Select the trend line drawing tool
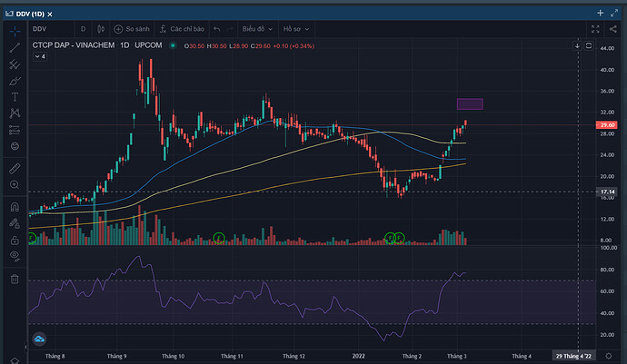Viewport: 627px width, 364px height. click(x=15, y=47)
